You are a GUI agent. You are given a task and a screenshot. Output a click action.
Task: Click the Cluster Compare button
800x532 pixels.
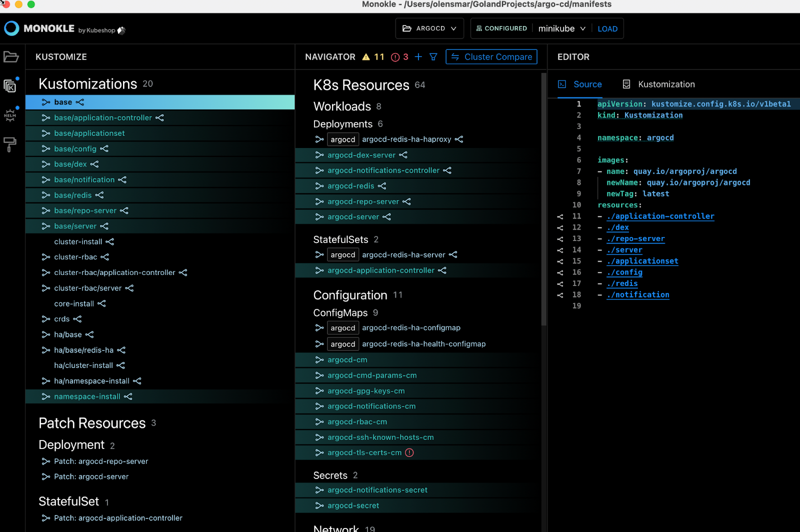[491, 57]
